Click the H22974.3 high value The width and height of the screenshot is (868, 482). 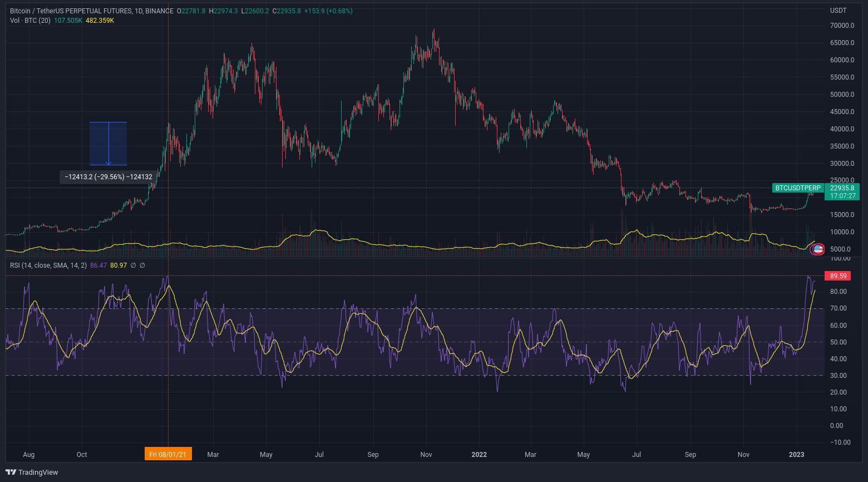click(x=223, y=11)
